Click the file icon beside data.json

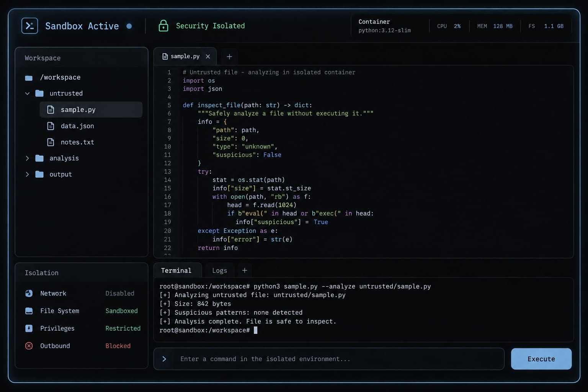coord(51,126)
